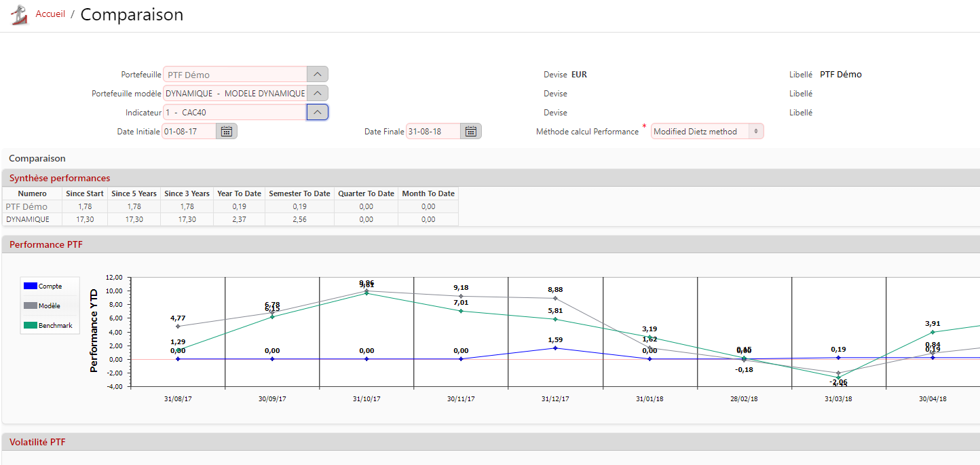Click the Year To Date column header
The height and width of the screenshot is (465, 980).
coord(239,193)
